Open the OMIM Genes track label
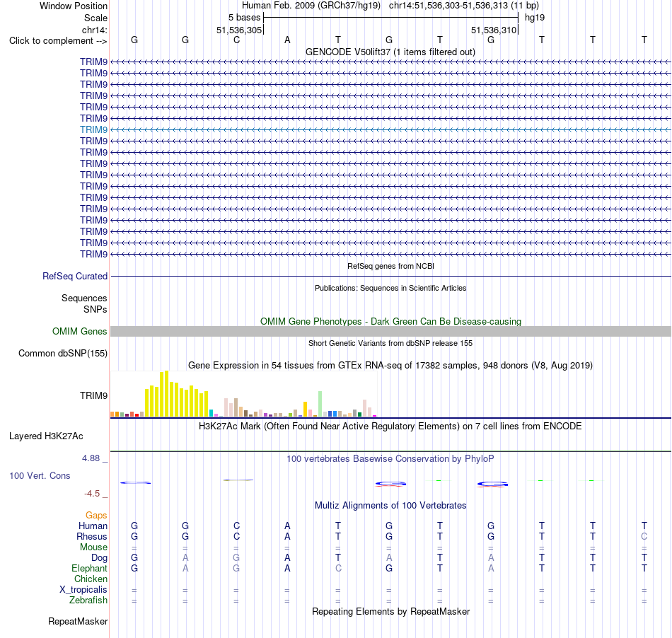 80,331
